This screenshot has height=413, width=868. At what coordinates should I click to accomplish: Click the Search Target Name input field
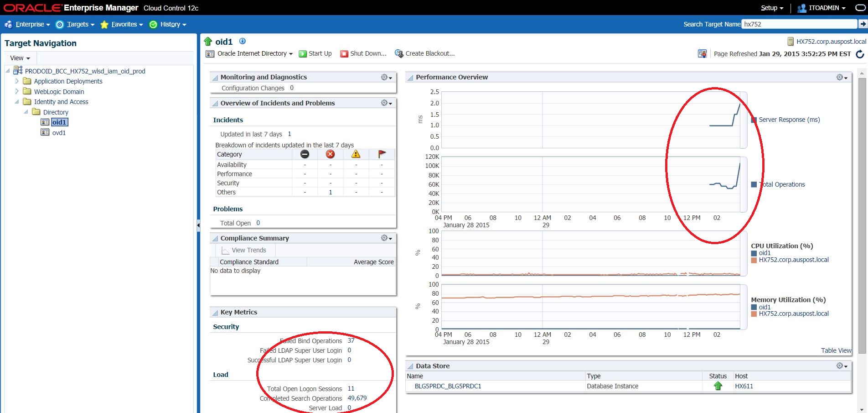point(799,24)
